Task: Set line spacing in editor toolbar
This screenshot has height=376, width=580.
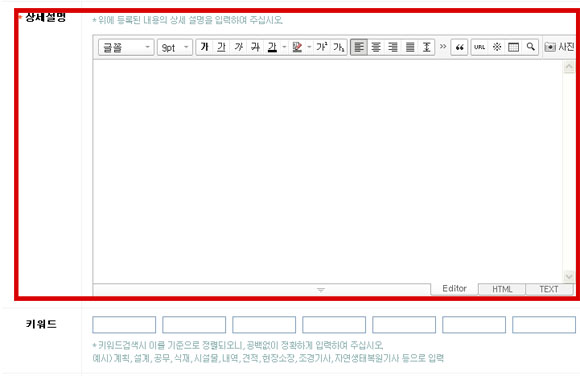Action: point(426,47)
